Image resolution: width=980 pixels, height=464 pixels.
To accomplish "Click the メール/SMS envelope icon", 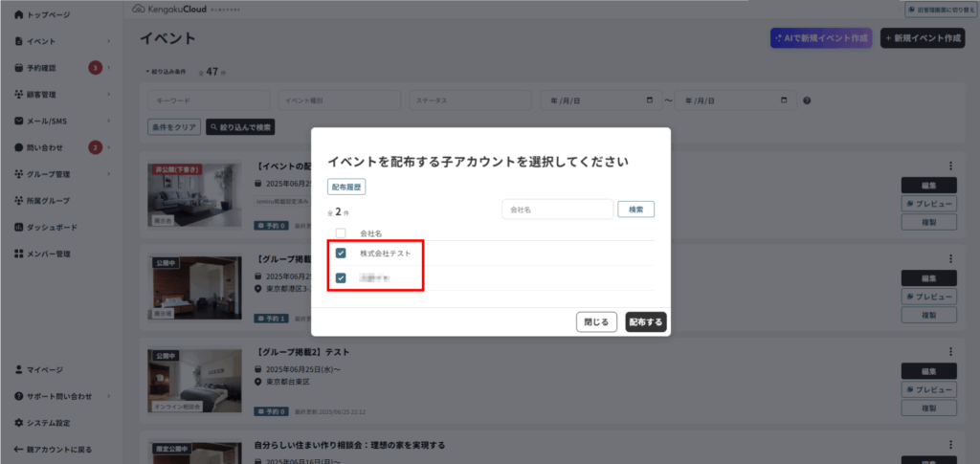I will coord(19,122).
